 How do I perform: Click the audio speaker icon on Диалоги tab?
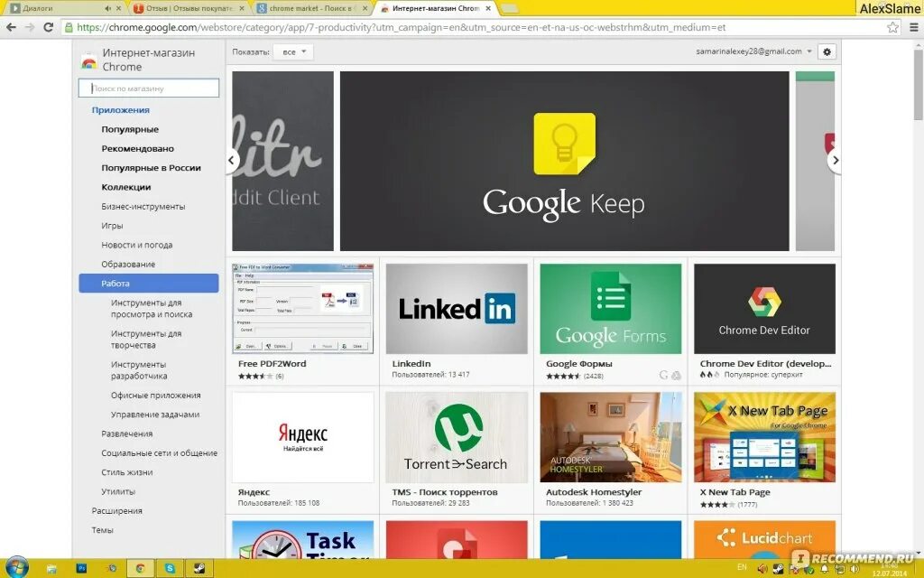coord(108,8)
